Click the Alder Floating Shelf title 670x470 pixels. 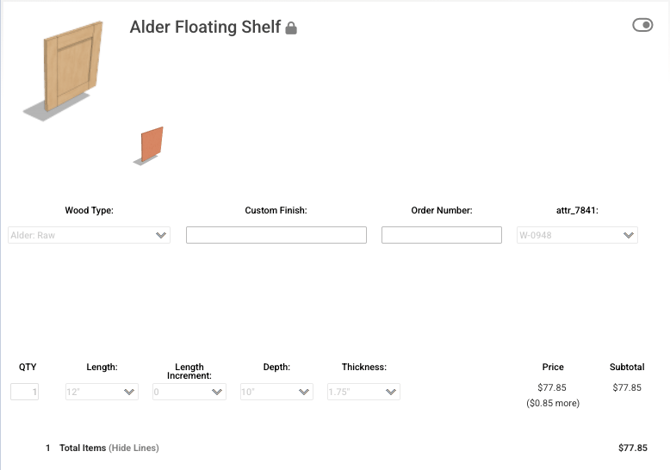[205, 27]
